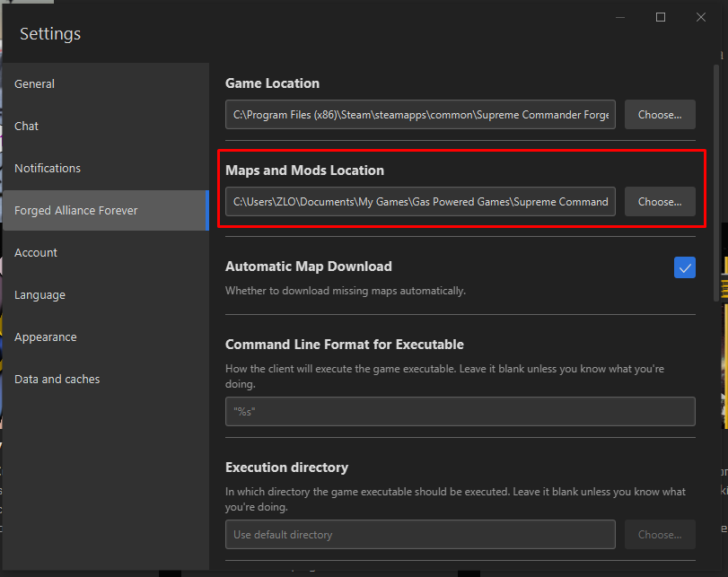Minimize the Settings window
728x577 pixels.
coord(620,18)
